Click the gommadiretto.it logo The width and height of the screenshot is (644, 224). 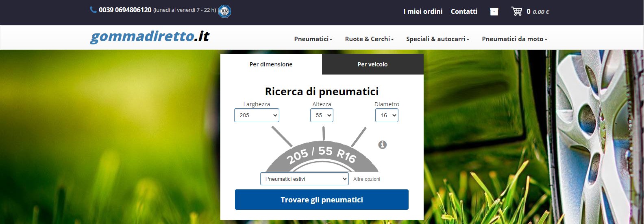tap(150, 37)
